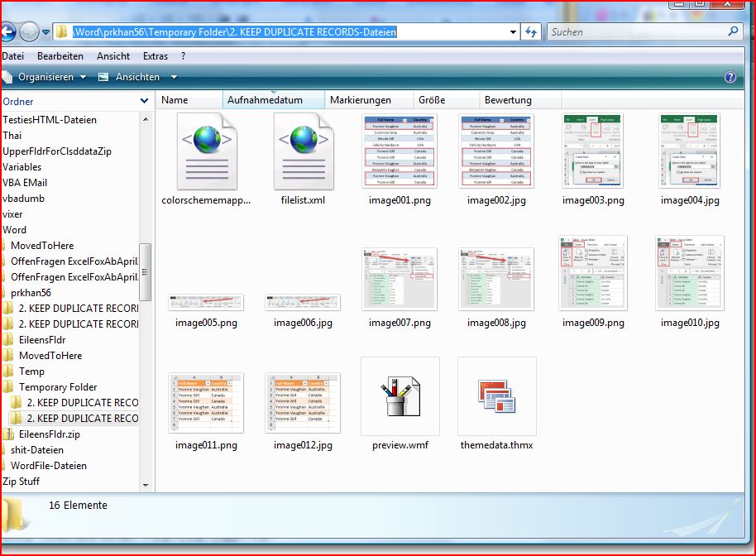Open the Datei menu
The height and width of the screenshot is (556, 756).
click(13, 56)
